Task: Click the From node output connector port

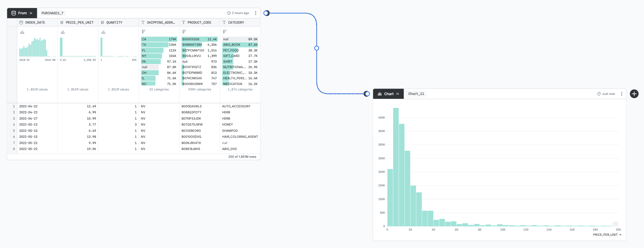Action: tap(266, 13)
